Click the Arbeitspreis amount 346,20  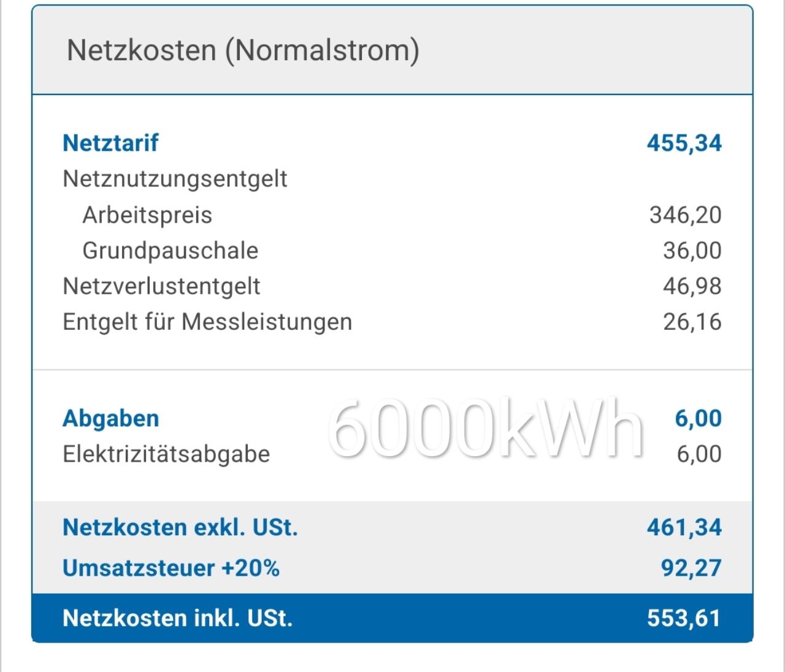[685, 215]
